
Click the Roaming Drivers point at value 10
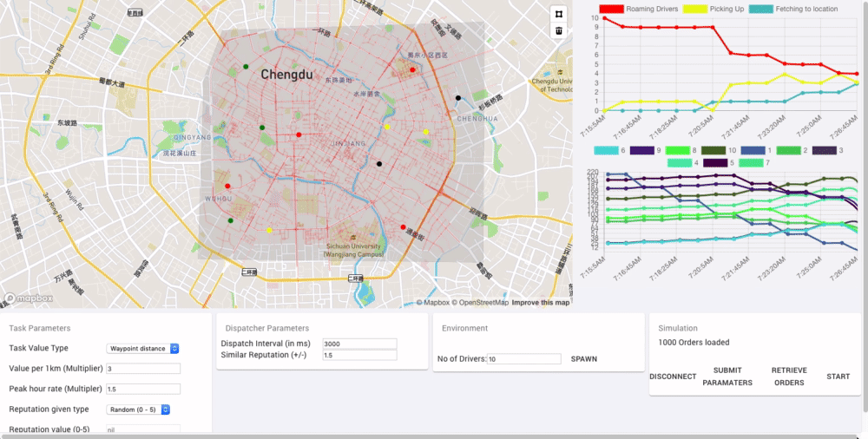[x=604, y=18]
